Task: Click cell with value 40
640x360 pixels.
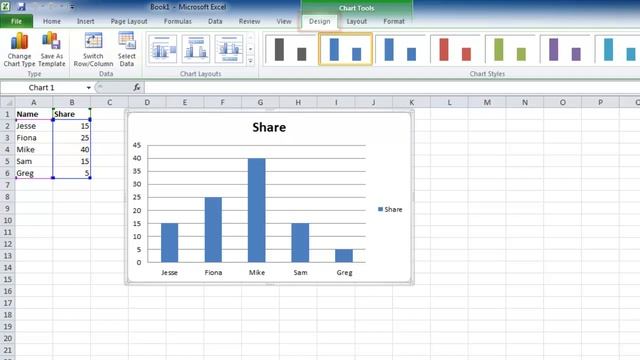Action: [x=71, y=150]
